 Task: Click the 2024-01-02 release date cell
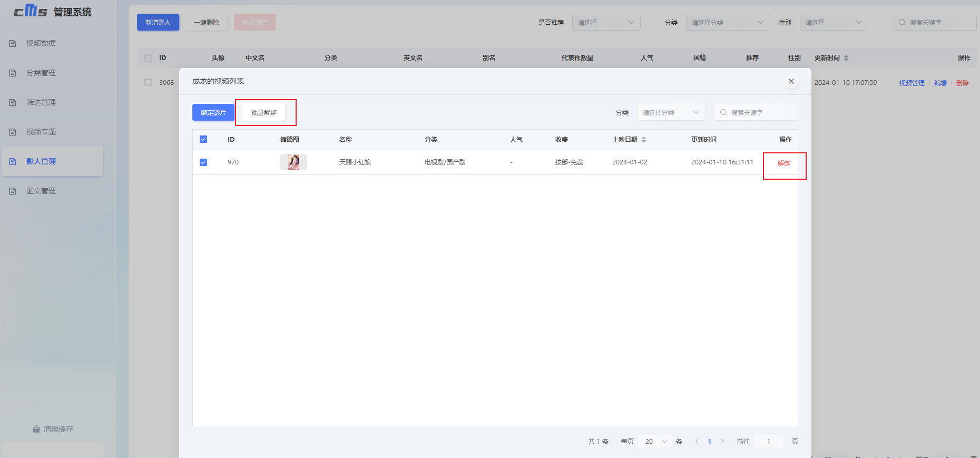(x=630, y=162)
